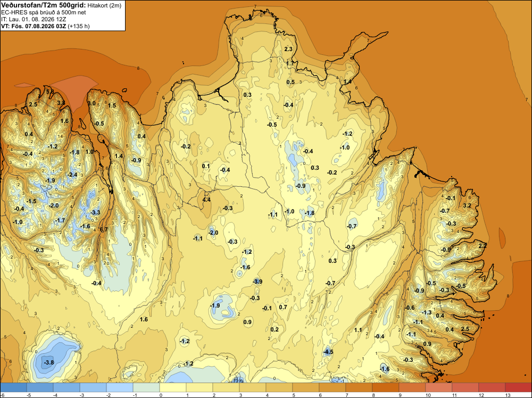Click the 2.3 temperature value
This screenshot has width=532, height=398.
coord(288,49)
